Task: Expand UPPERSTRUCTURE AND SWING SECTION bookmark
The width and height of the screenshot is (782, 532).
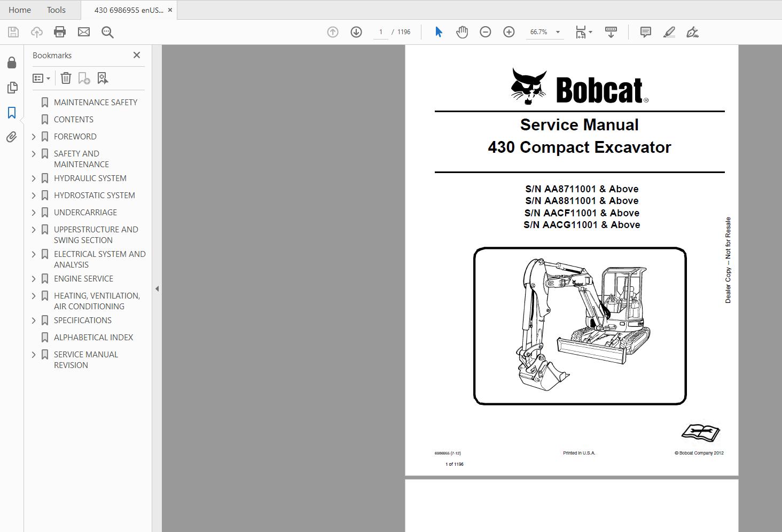Action: (34, 229)
